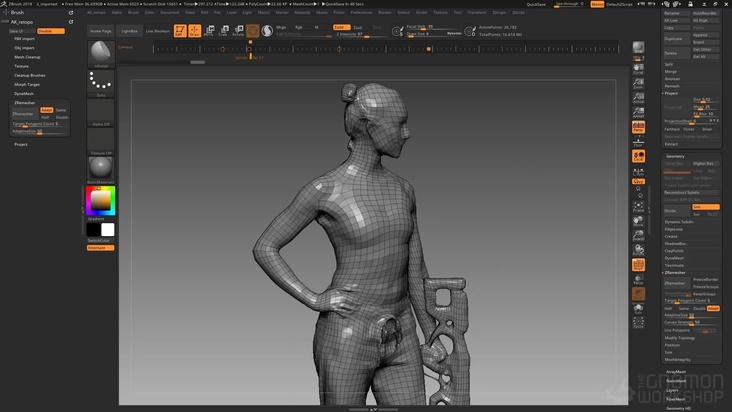Viewport: 732px width, 412px height.
Task: Click the Home Page button
Action: pos(101,31)
